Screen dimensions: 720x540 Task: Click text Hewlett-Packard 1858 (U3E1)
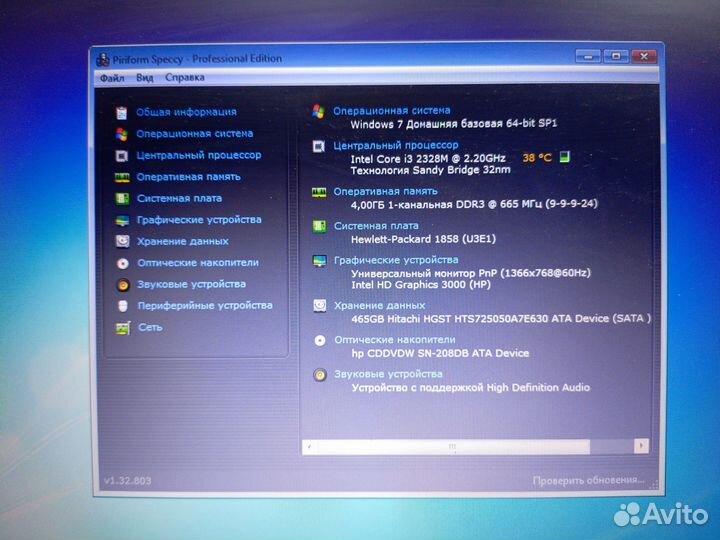pyautogui.click(x=423, y=239)
